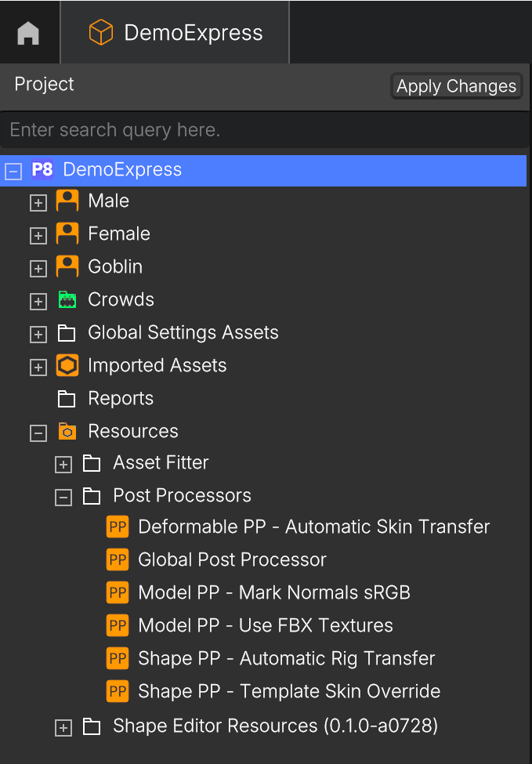Click PP icon for Mark Normals sRGB
This screenshot has width=532, height=764.
point(118,593)
